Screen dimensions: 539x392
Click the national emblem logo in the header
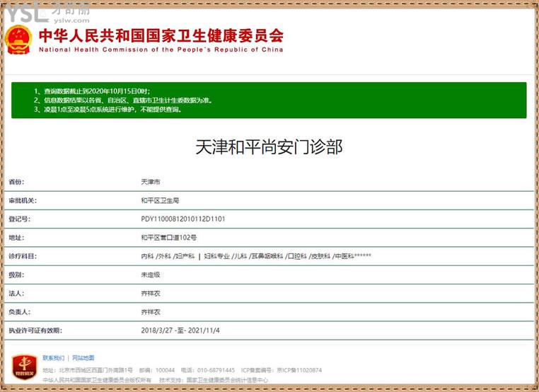pos(18,39)
